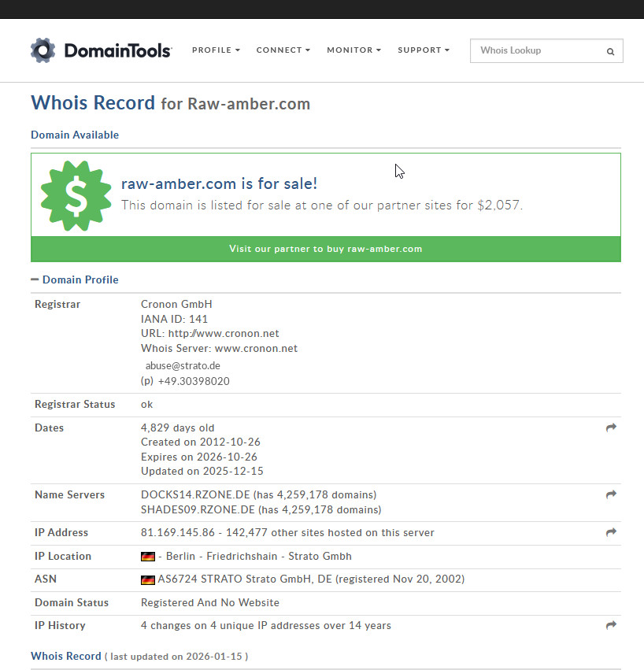This screenshot has height=670, width=644.
Task: Click the Whois Lookup search field
Action: point(546,51)
